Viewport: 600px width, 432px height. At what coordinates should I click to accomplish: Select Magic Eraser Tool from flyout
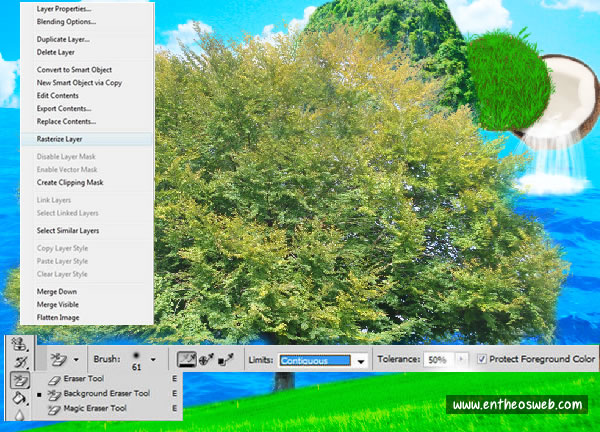point(95,408)
